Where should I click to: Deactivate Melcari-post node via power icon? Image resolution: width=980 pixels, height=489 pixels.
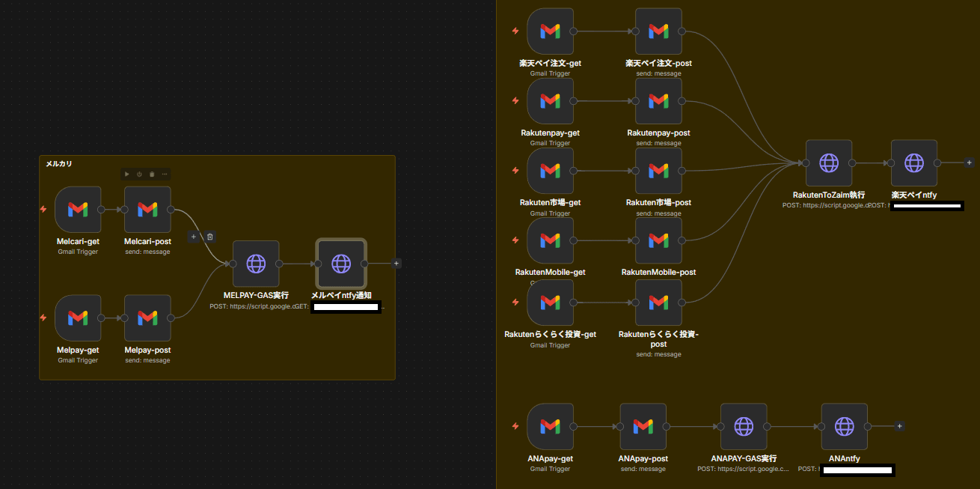coord(139,174)
